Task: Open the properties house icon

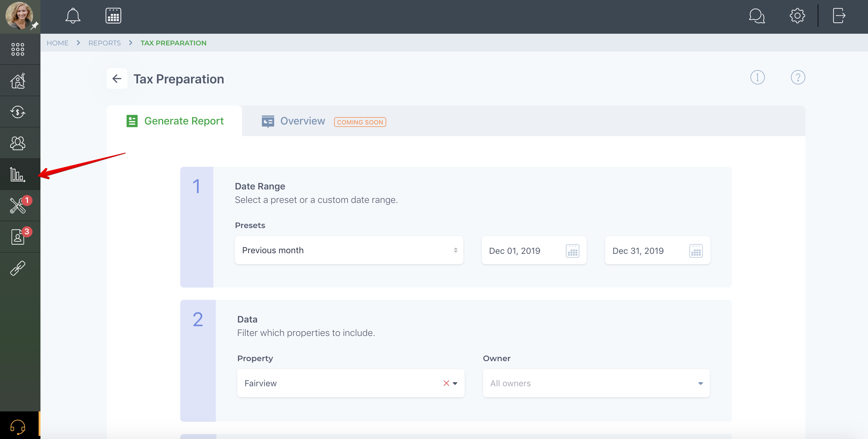Action: [17, 81]
